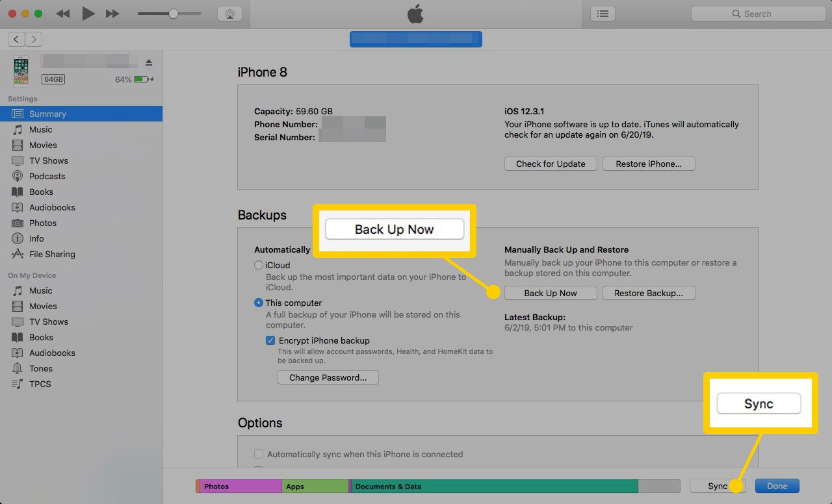
Task: Enable Automatically sync when iPhone connected
Action: coord(259,454)
